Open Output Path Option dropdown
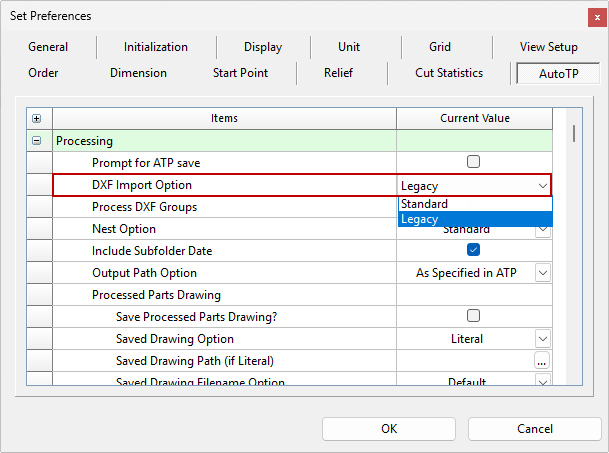 click(x=542, y=272)
